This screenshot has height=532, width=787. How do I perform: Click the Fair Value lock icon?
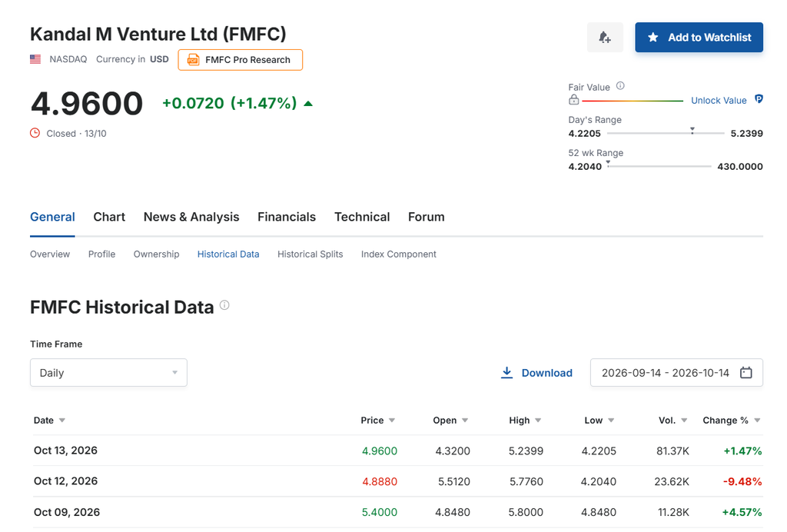click(x=573, y=100)
